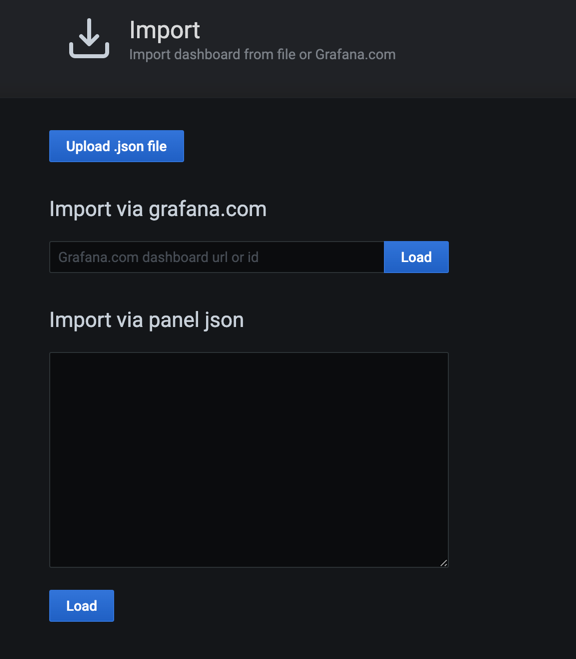Image resolution: width=576 pixels, height=659 pixels.
Task: Click the Load button below the JSON textarea
Action: point(82,606)
